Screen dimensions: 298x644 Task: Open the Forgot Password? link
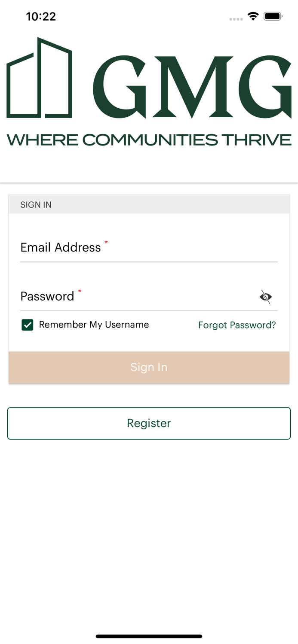coord(237,325)
